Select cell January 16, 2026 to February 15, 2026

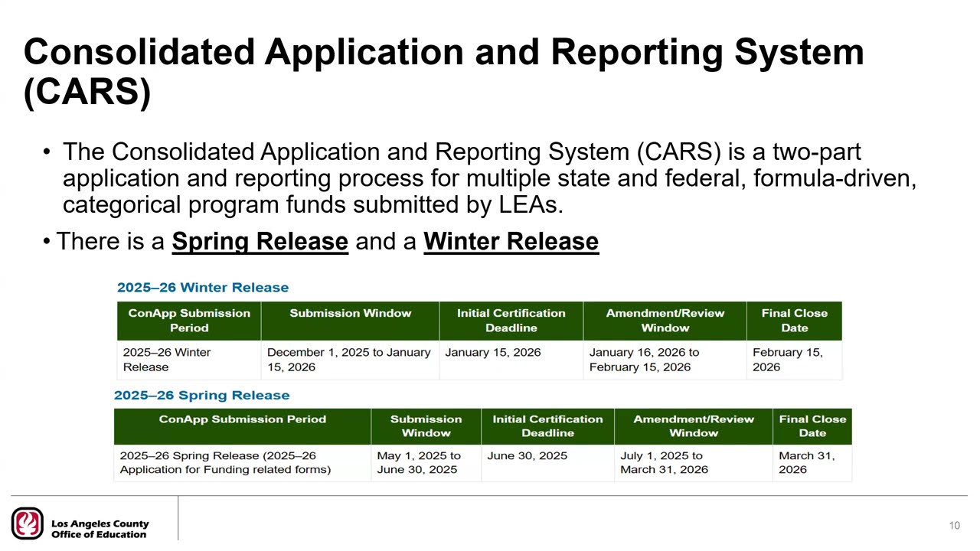(x=665, y=360)
